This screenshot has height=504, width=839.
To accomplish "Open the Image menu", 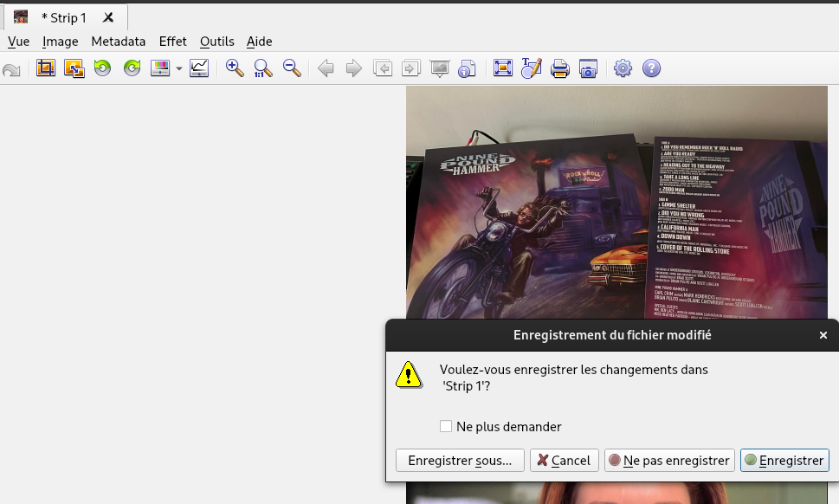I will pyautogui.click(x=61, y=42).
